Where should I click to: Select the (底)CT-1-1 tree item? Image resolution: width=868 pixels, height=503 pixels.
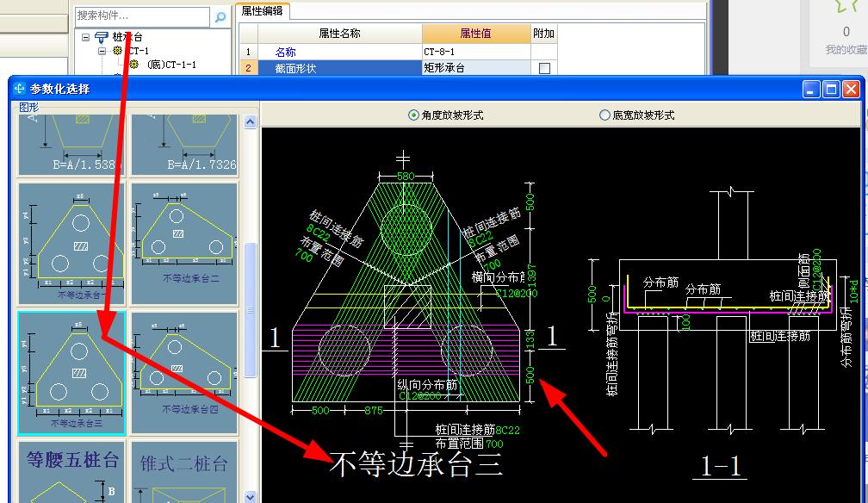click(x=171, y=65)
